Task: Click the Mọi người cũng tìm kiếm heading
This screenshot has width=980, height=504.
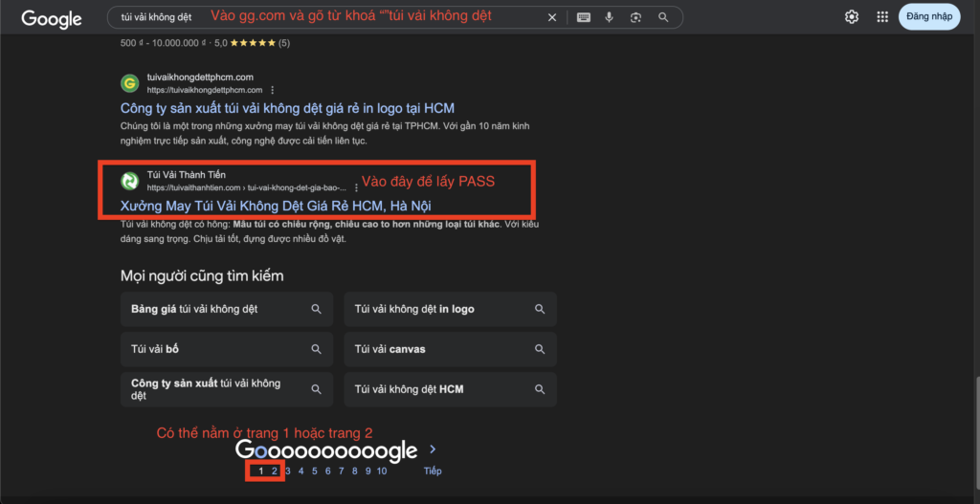Action: 202,275
